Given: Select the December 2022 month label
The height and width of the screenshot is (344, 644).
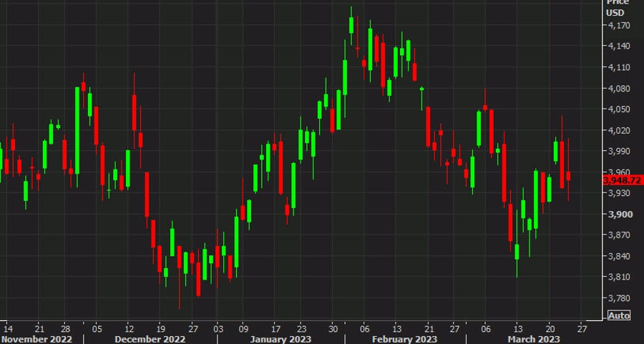Looking at the screenshot, I should pyautogui.click(x=150, y=339).
